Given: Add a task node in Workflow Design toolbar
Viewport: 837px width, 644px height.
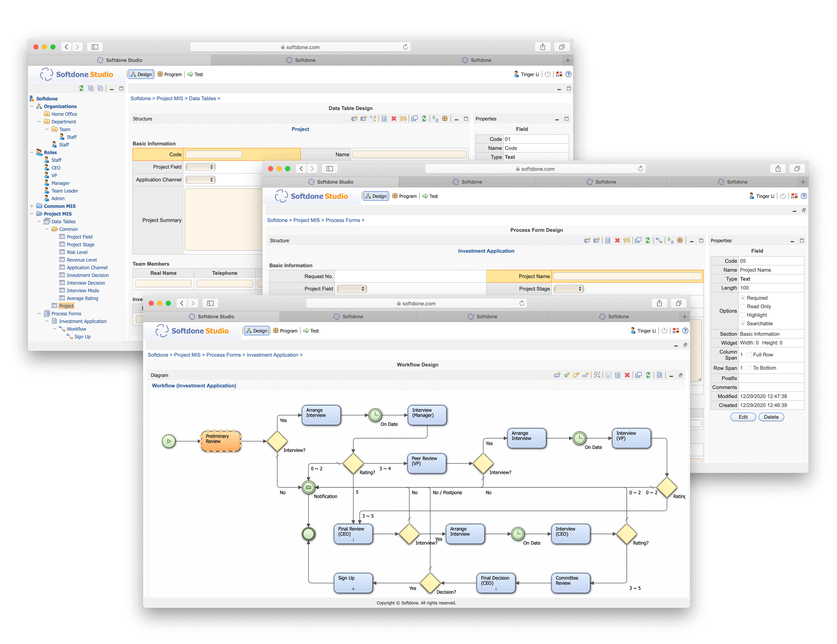Looking at the screenshot, I should point(557,375).
